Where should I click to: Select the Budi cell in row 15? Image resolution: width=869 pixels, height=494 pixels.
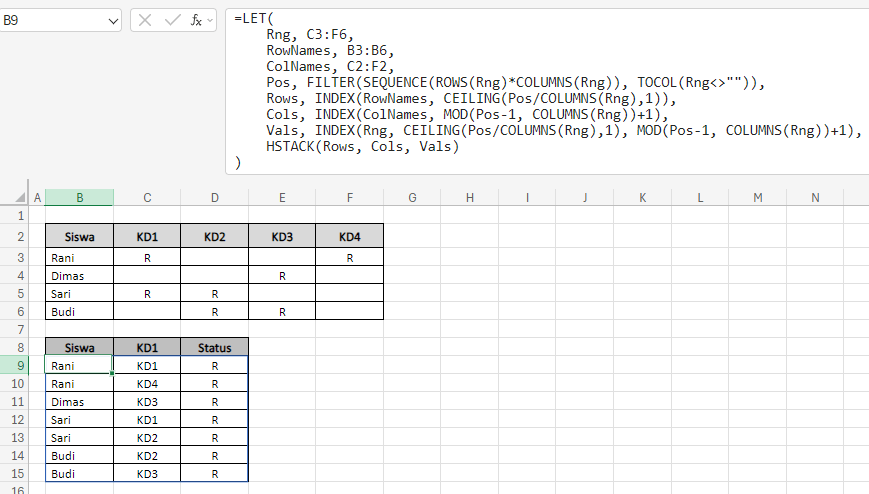pyautogui.click(x=79, y=473)
